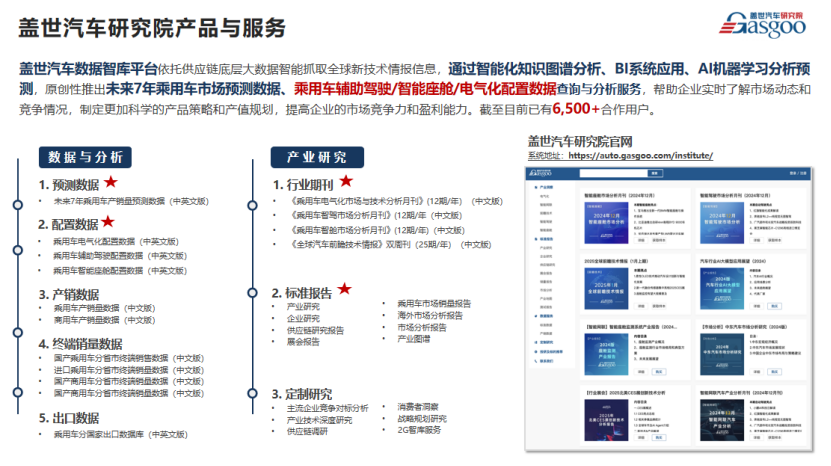
Task: Click the login/register link in website header
Action: [798, 173]
